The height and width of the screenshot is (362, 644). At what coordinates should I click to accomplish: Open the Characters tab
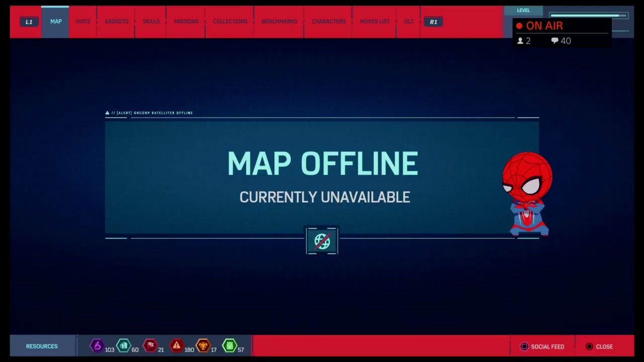[329, 22]
